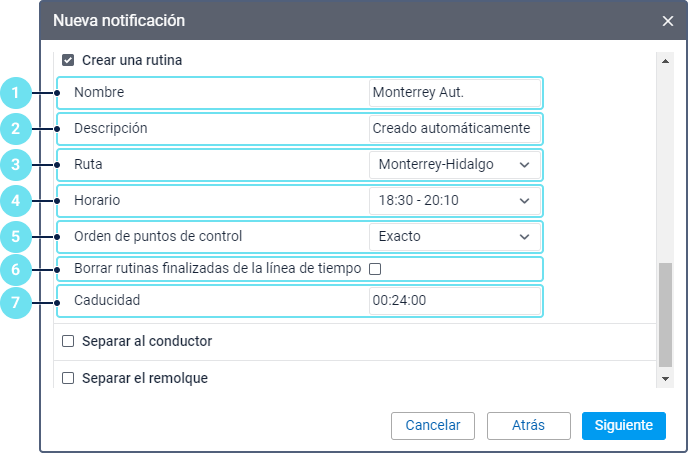
Task: Click numbered marker 4 beside Horario
Action: pos(15,201)
